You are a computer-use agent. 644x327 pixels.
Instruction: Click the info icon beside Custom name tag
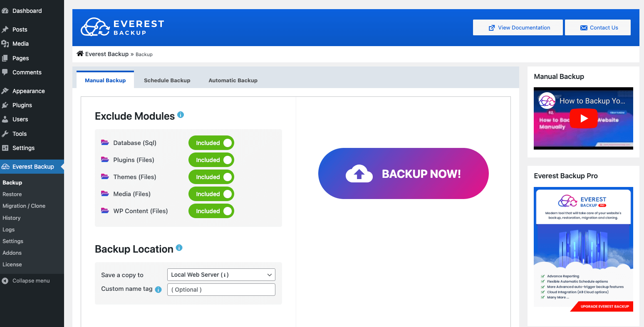click(159, 290)
